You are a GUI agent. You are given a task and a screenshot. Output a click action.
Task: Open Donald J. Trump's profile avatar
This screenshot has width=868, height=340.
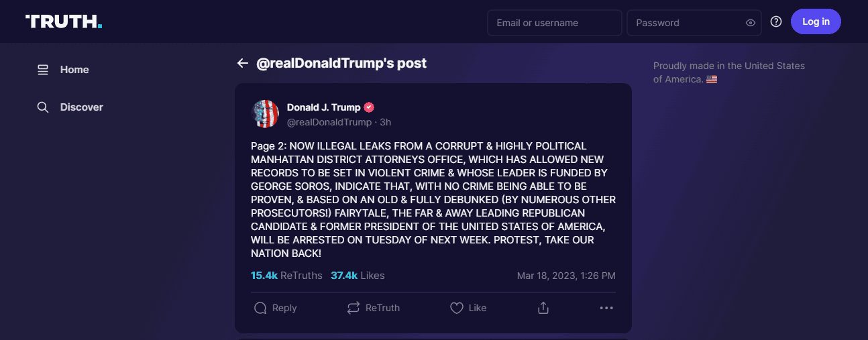click(265, 114)
